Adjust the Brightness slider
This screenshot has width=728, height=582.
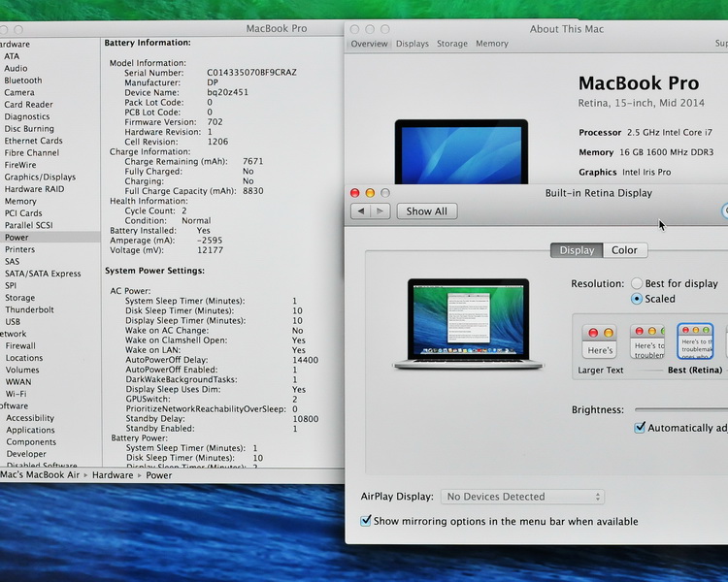681,409
